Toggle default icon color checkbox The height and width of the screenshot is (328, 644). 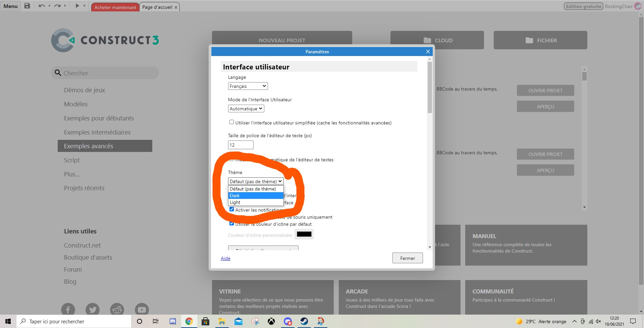coord(231,223)
